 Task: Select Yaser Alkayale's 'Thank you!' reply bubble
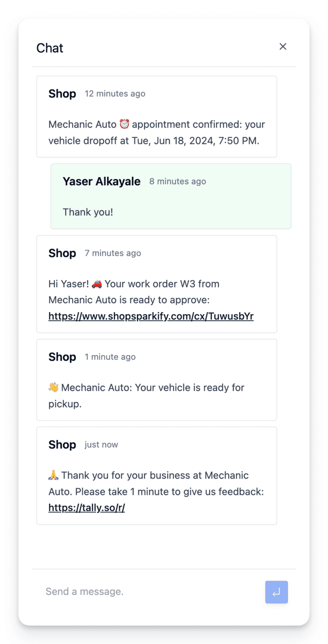[x=171, y=196]
